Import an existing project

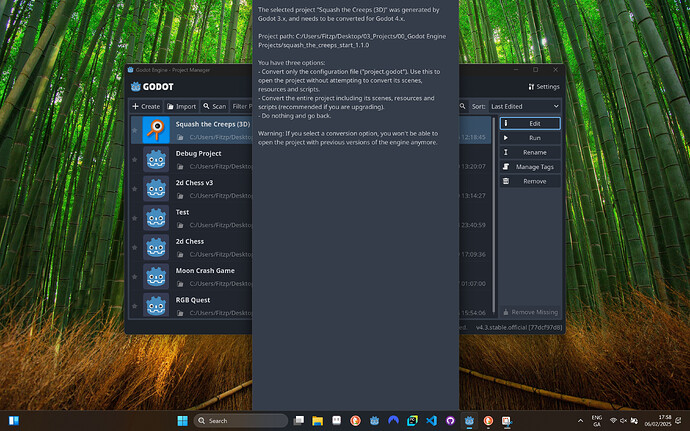(181, 106)
